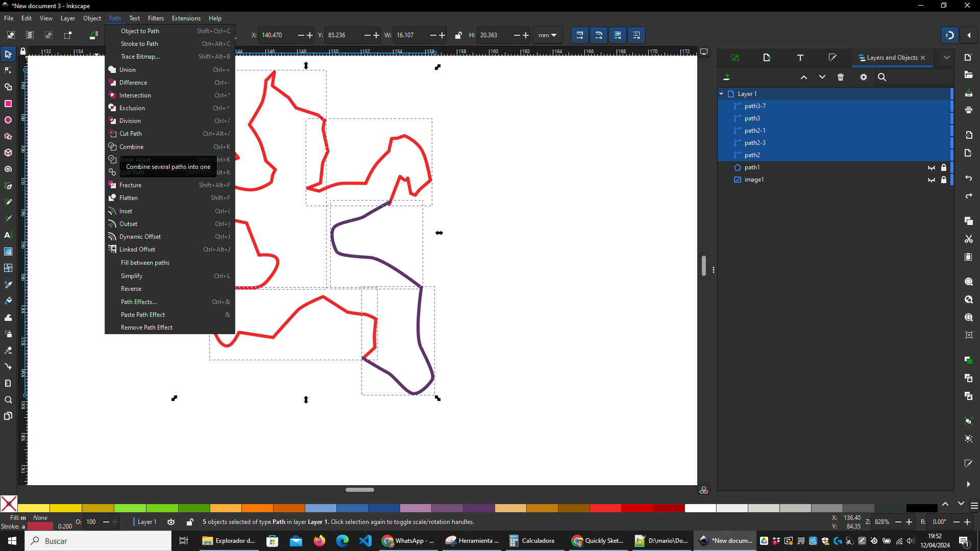Close the Layers and Objects tab
980x551 pixels.
(923, 58)
